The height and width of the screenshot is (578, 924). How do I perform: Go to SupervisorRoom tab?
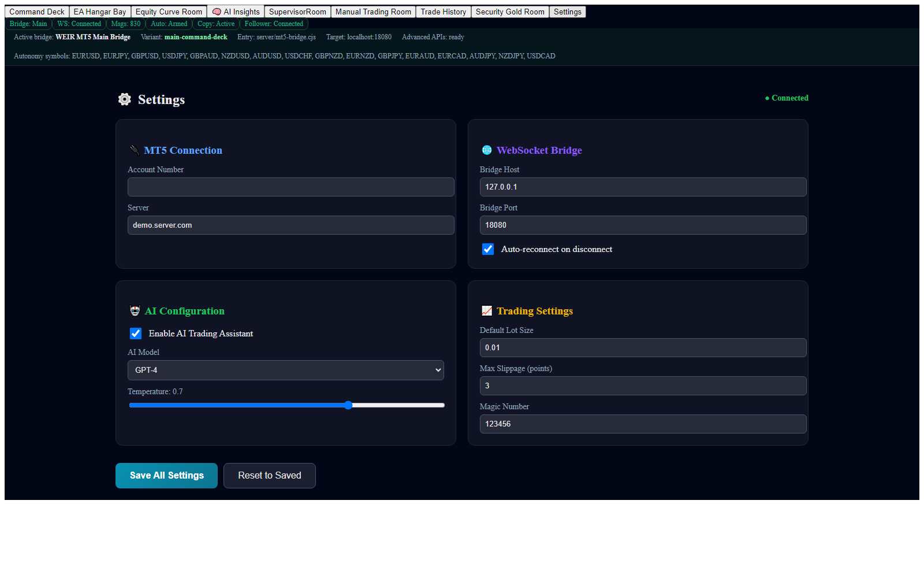pos(297,12)
